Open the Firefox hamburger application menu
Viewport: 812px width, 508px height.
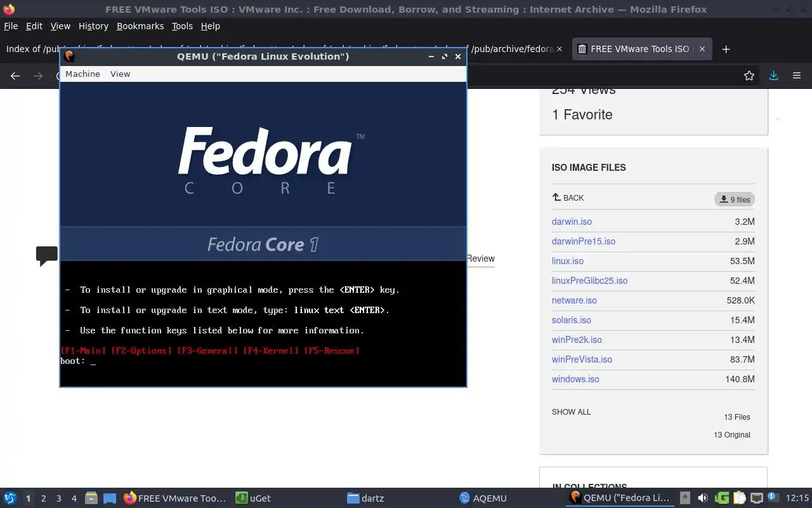(797, 76)
